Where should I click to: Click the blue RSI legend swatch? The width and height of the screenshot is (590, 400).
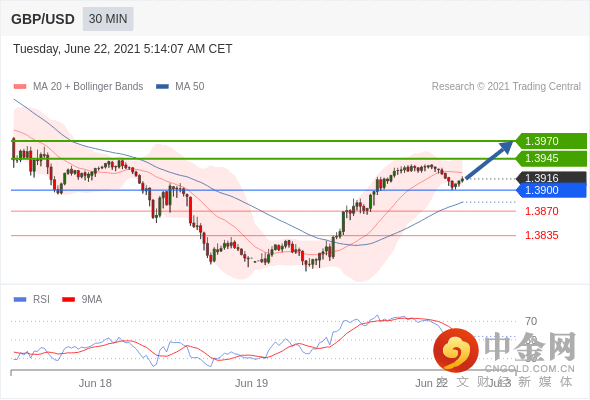coord(20,300)
